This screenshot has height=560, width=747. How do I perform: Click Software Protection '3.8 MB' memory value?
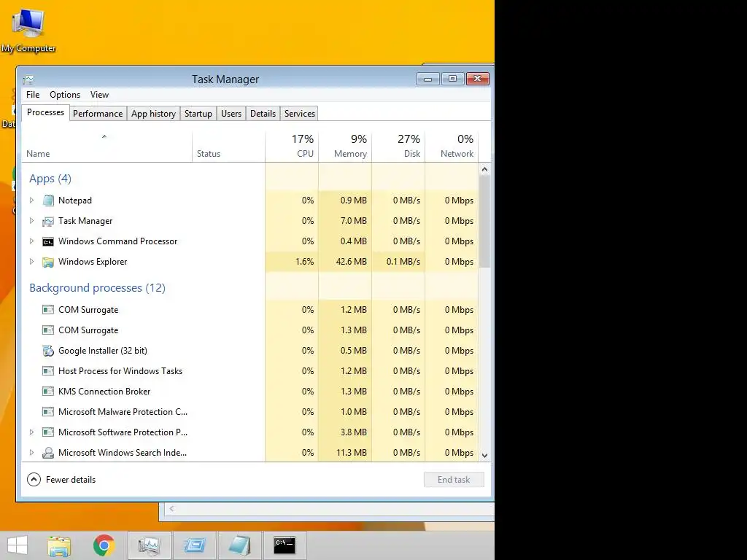click(354, 432)
